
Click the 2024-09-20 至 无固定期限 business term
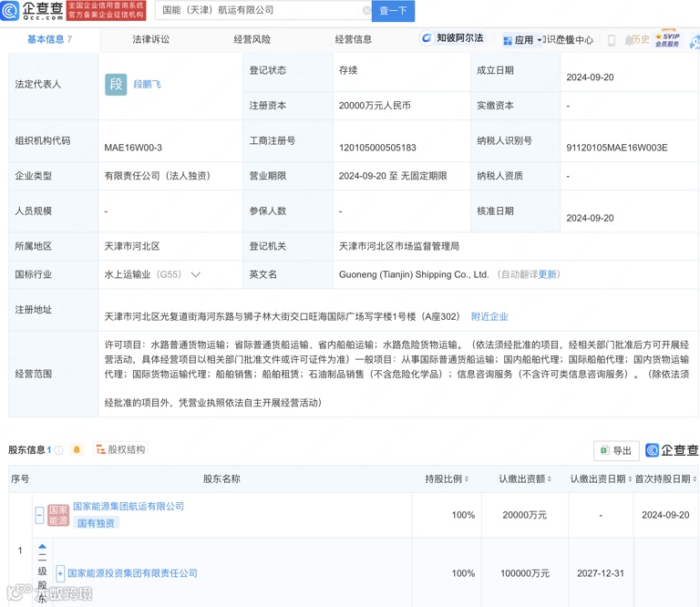pos(393,176)
